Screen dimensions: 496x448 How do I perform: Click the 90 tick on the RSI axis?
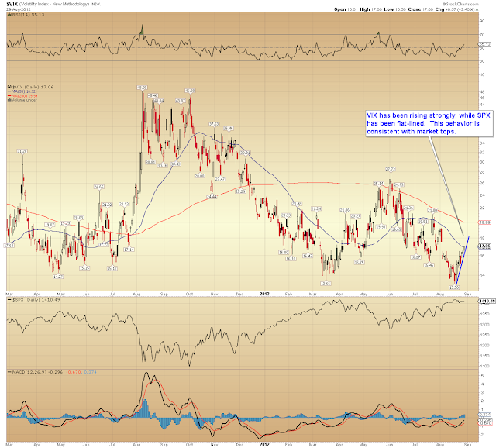coord(482,21)
